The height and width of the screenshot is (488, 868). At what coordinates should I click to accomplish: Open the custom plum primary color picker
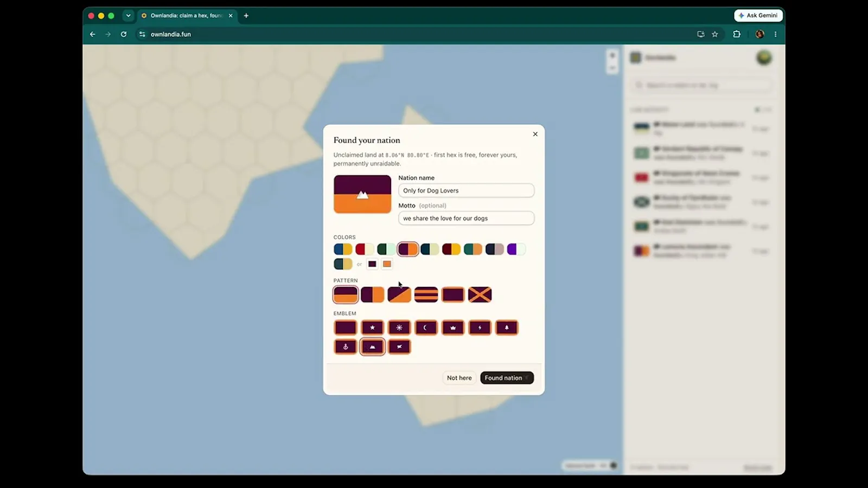[x=372, y=264]
